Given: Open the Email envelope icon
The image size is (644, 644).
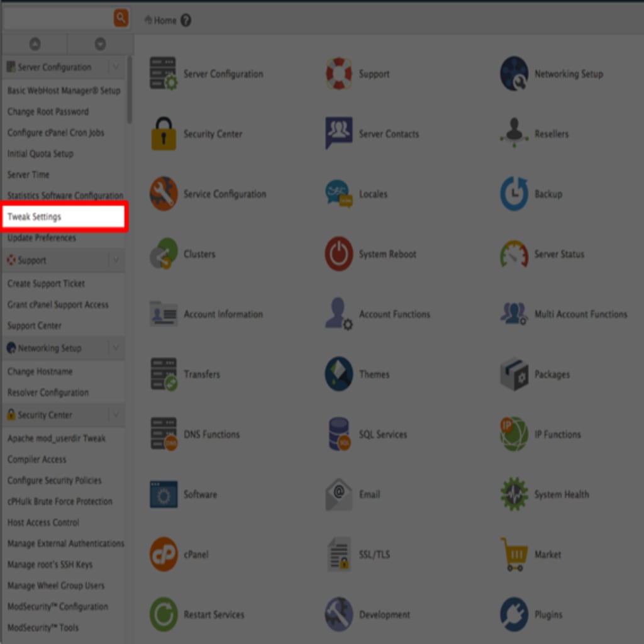Looking at the screenshot, I should (x=338, y=494).
